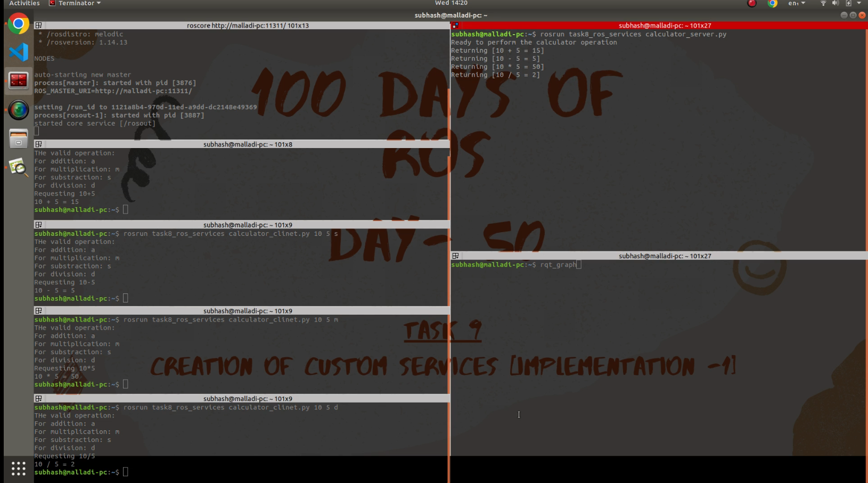The width and height of the screenshot is (868, 483).
Task: Click 'NODES' heading in roscore pane
Action: tap(44, 59)
